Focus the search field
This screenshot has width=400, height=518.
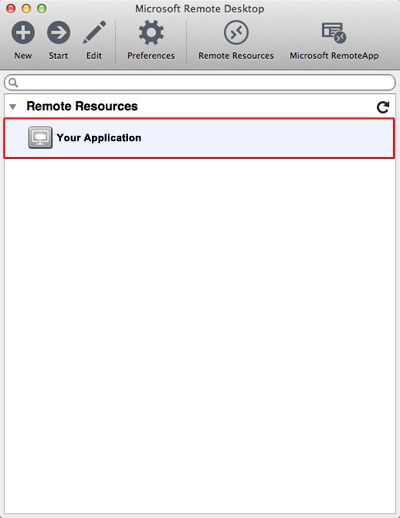pos(200,82)
